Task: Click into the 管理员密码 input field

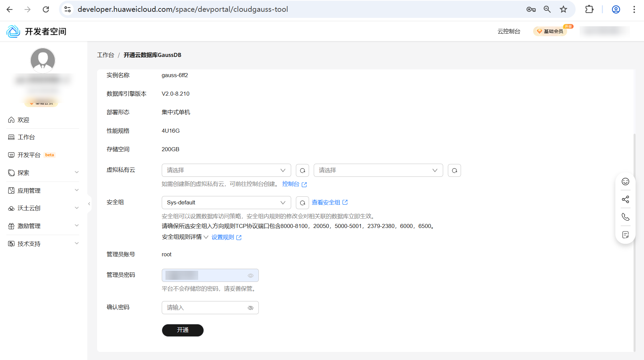Action: 210,275
